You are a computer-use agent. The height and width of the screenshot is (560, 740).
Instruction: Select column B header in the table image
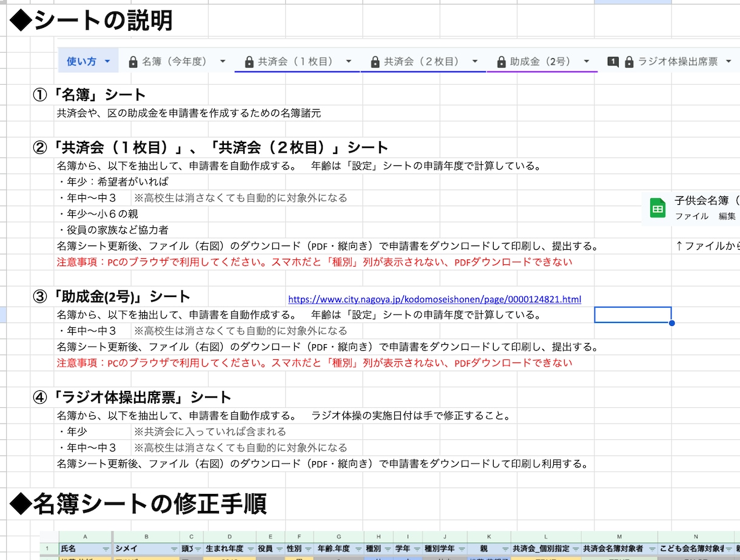(146, 538)
